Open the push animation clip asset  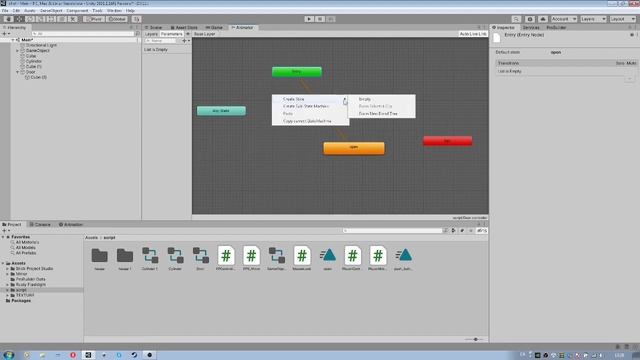coord(403,258)
